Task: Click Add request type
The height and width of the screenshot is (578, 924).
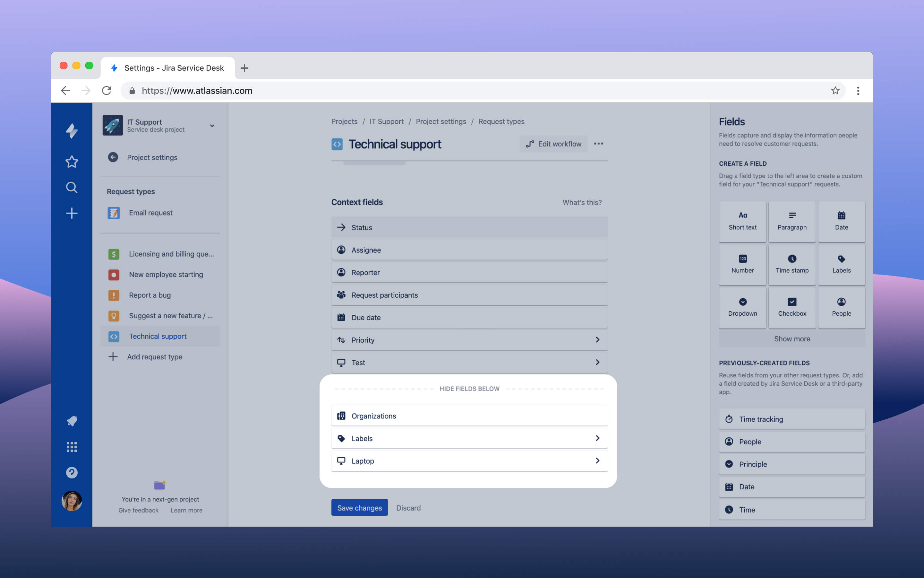Action: [160, 357]
